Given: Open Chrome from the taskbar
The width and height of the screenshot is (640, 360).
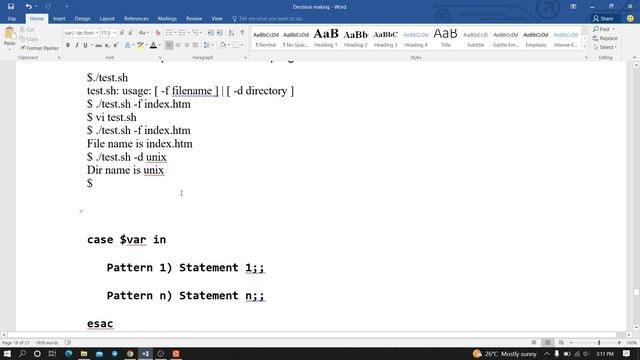Looking at the screenshot, I should tap(130, 353).
